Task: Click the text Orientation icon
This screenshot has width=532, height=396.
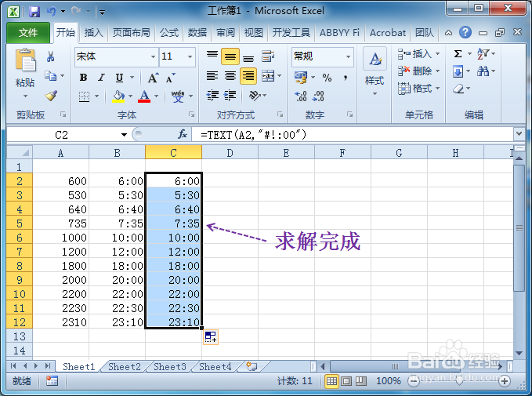Action: [255, 96]
